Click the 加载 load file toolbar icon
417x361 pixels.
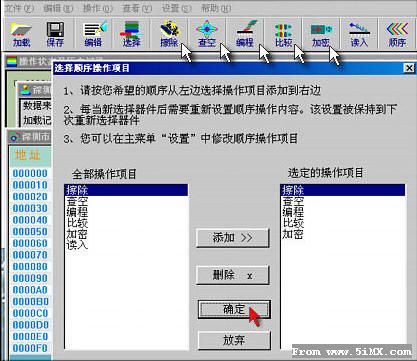point(21,34)
